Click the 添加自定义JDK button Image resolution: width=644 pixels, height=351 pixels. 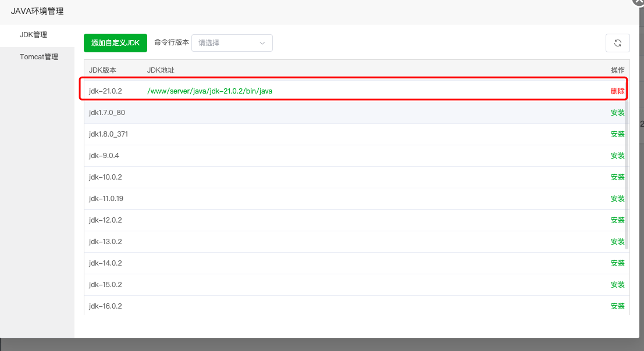115,43
